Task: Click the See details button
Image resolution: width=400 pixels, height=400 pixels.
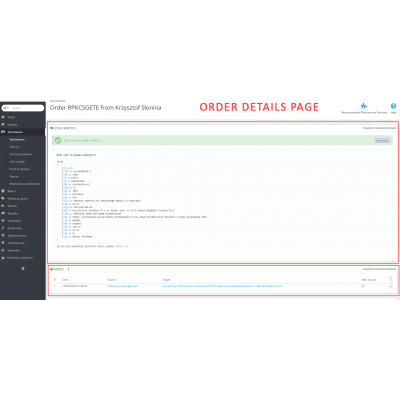Action: (382, 140)
